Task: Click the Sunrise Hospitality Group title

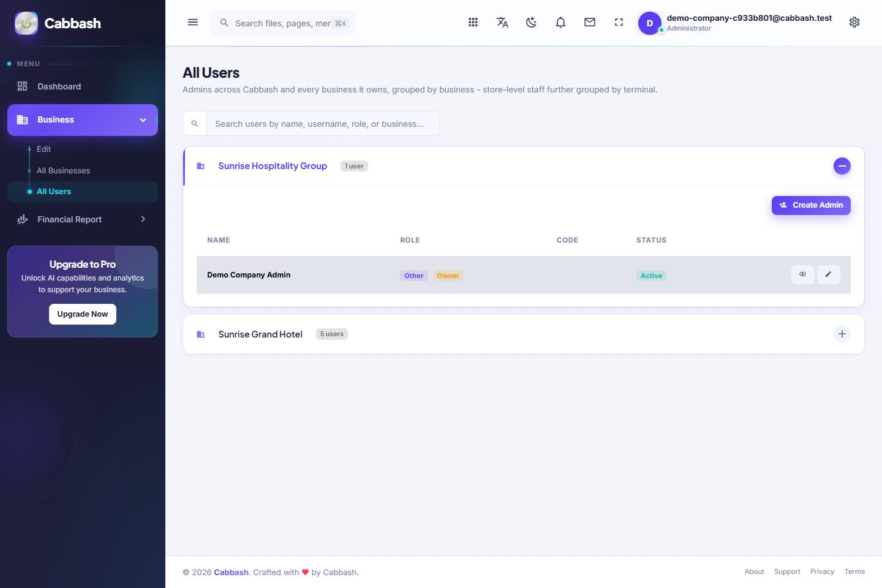Action: [273, 166]
